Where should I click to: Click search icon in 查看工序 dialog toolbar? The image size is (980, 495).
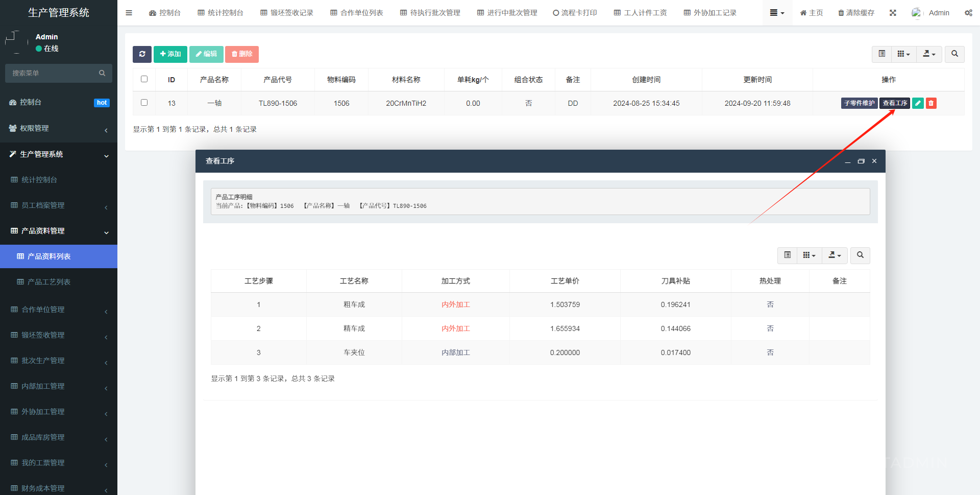coord(860,255)
